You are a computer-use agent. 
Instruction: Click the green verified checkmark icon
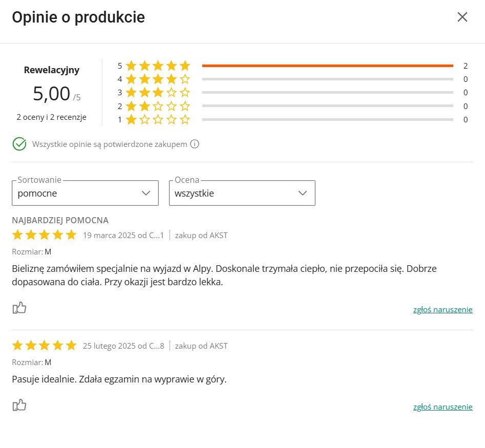tap(19, 144)
